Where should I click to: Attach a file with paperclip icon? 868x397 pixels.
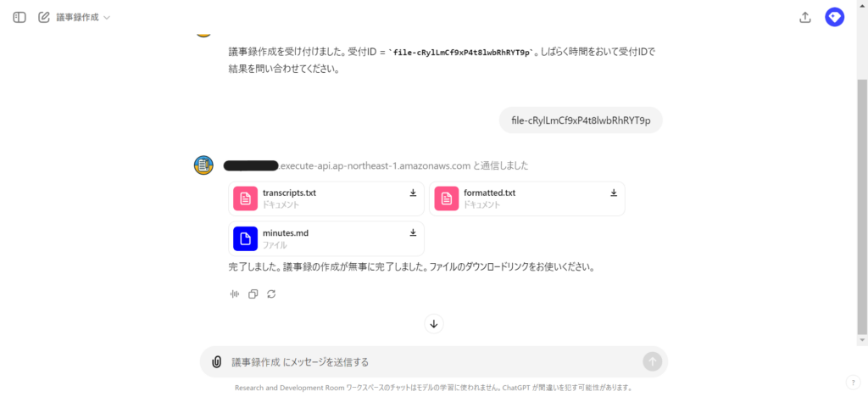click(x=216, y=362)
